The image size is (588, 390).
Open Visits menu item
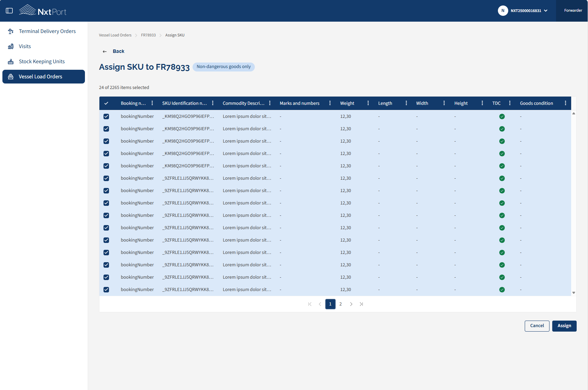(44, 46)
